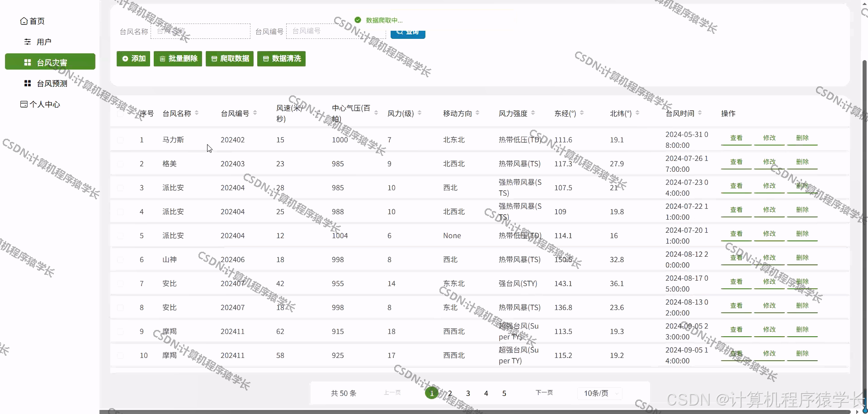Click the 数据清洗 button

281,59
